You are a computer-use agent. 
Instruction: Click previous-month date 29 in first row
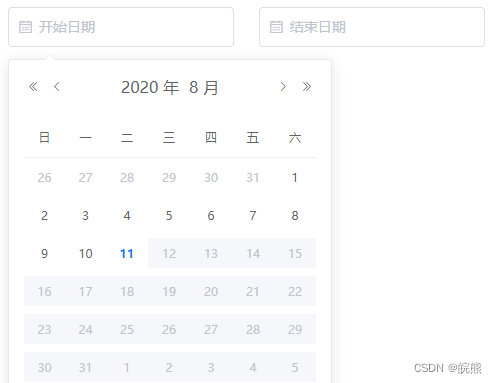169,178
